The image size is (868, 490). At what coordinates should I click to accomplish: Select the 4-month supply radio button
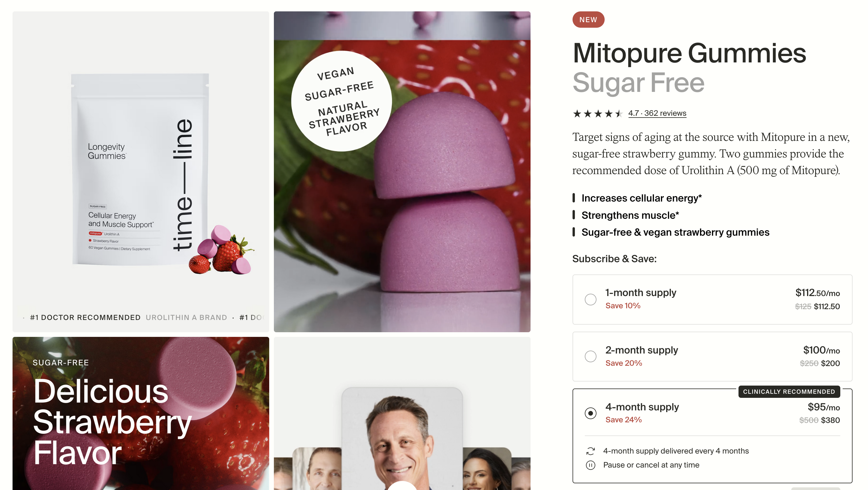coord(590,413)
